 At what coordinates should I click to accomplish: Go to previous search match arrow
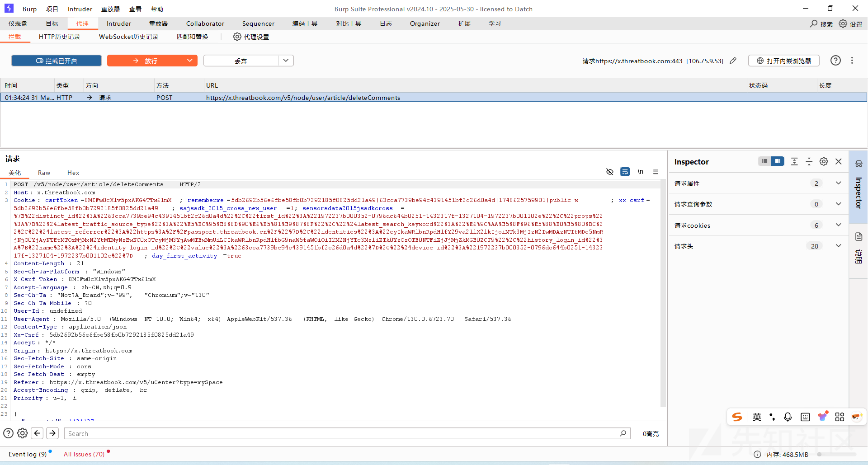pyautogui.click(x=38, y=433)
